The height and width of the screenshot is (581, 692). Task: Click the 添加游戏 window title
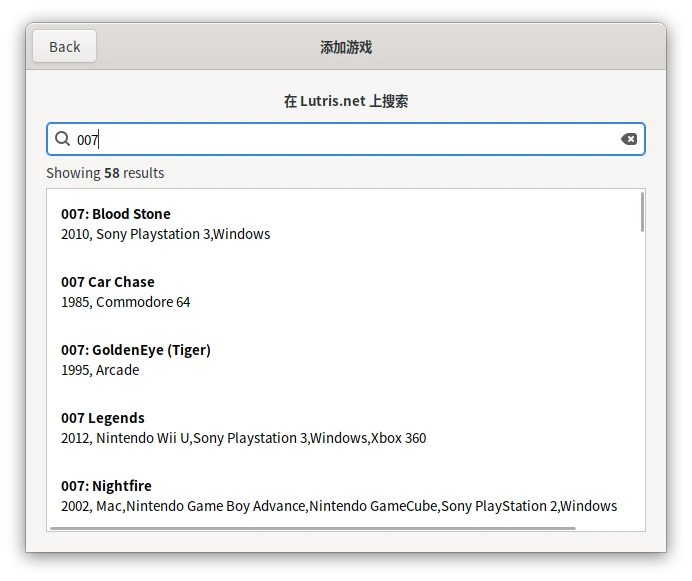coord(346,47)
